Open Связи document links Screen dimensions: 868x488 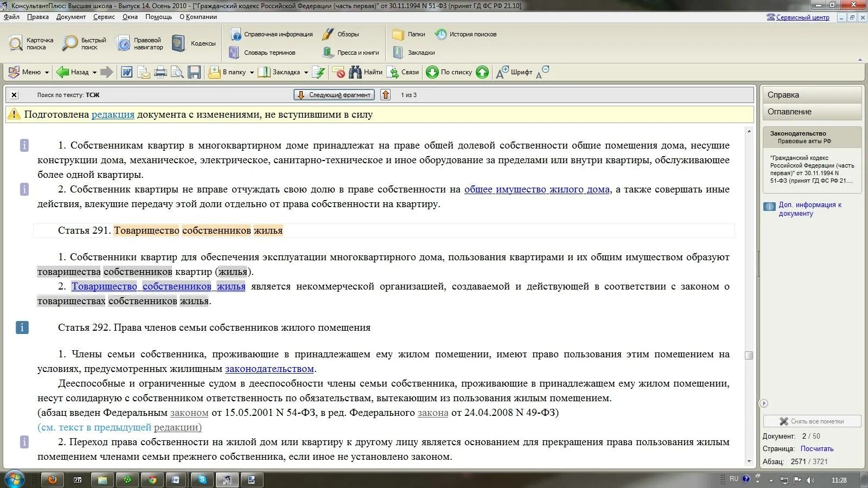coord(403,72)
